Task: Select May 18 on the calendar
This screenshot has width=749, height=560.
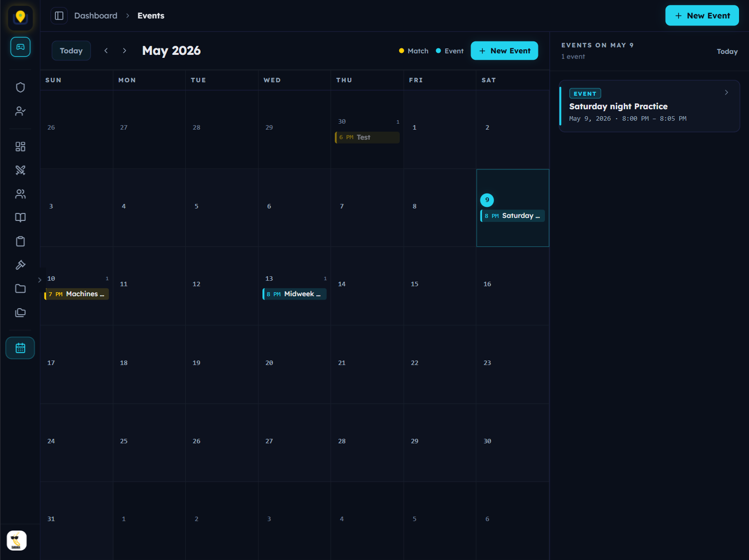Action: point(149,365)
